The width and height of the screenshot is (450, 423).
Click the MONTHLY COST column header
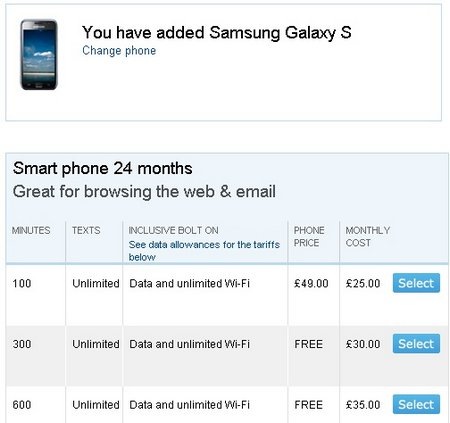coord(368,236)
